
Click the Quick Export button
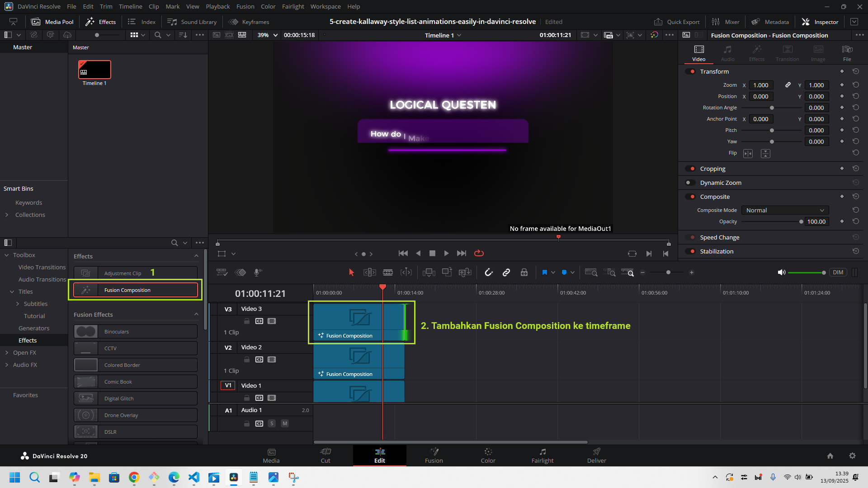click(677, 22)
